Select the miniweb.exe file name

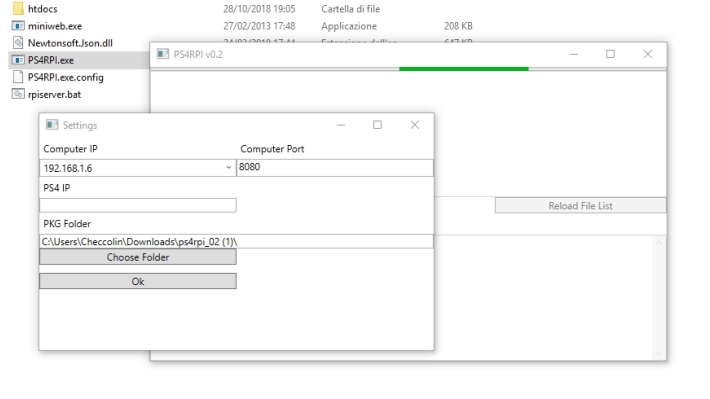(55, 26)
